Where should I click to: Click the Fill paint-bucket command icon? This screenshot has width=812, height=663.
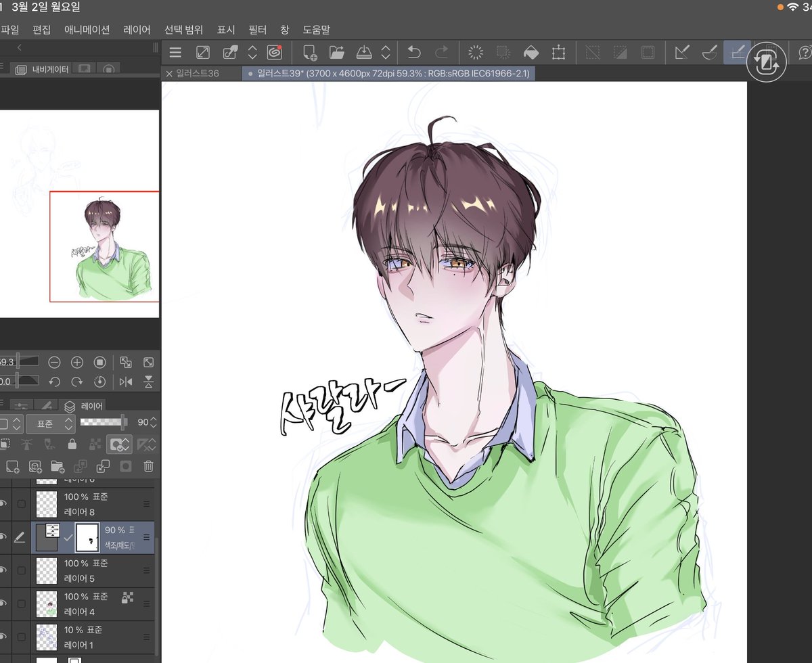(x=531, y=53)
